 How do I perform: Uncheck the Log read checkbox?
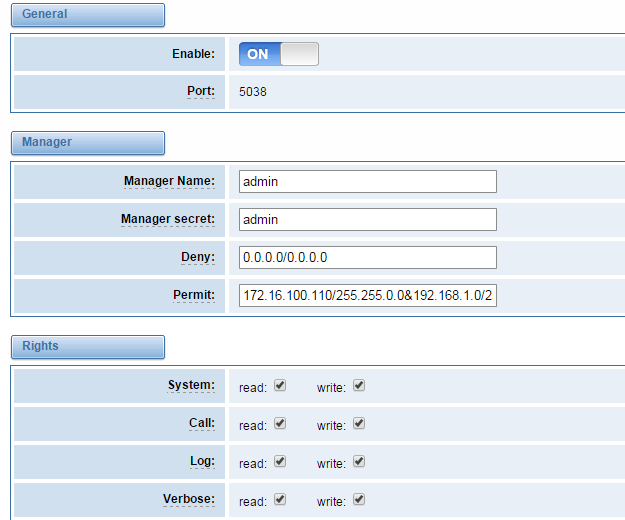280,461
